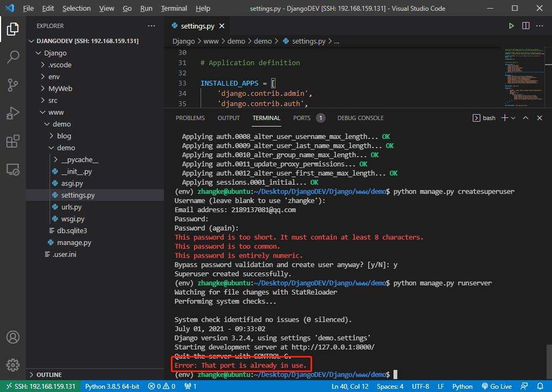552x392 pixels.
Task: Click the terminal vertical scrollbar
Action: tap(549, 361)
